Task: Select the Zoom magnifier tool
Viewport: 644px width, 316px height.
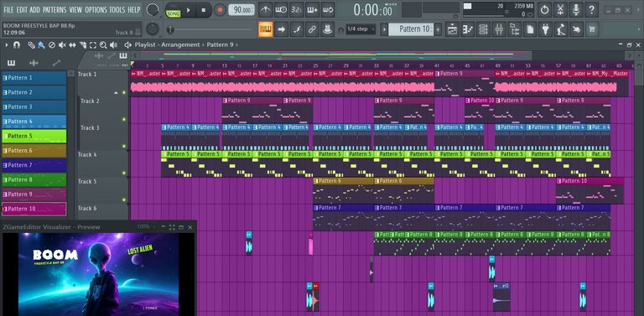Action: pyautogui.click(x=103, y=45)
